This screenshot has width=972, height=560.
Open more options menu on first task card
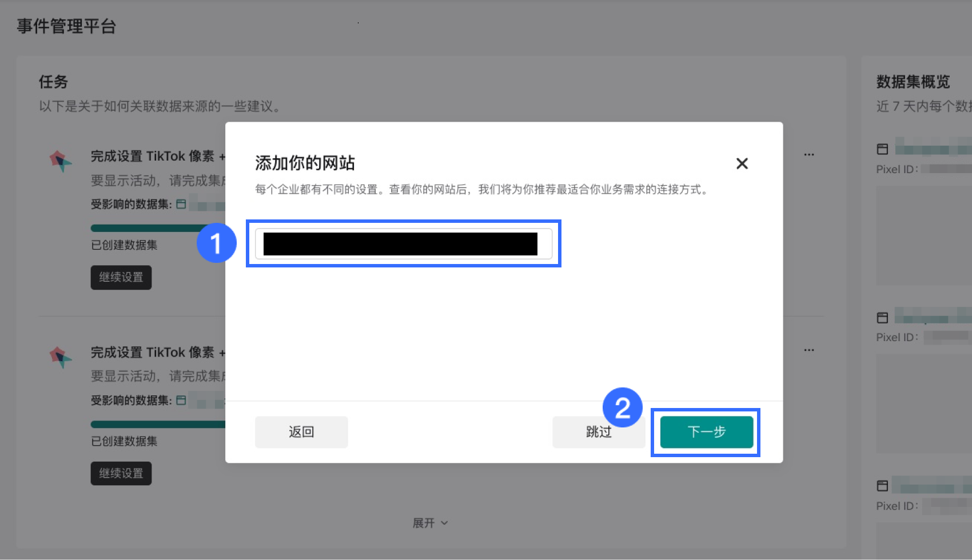809,154
